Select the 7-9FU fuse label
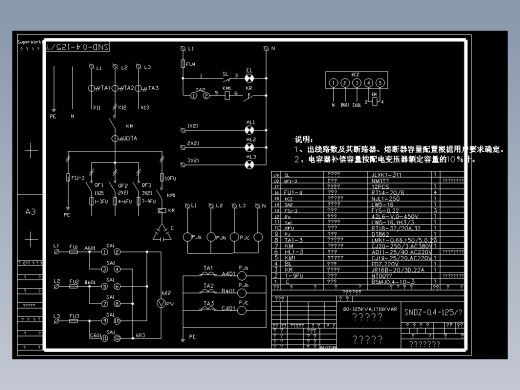Image resolution: width=520 pixels, height=390 pixels. click(x=149, y=201)
